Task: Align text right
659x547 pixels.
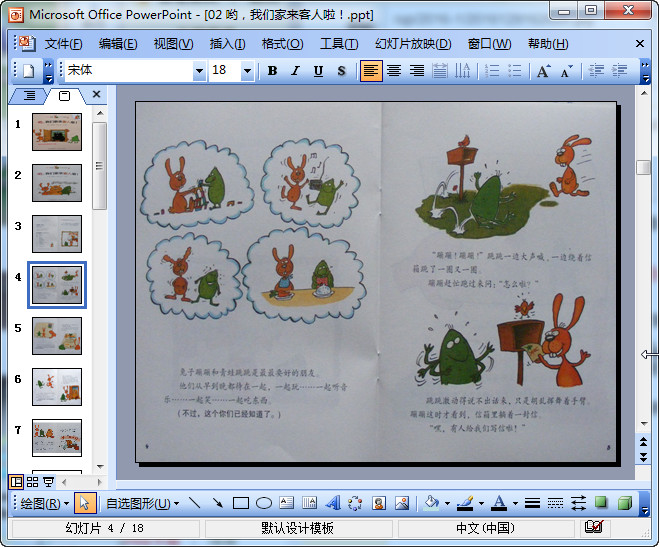Action: point(417,71)
